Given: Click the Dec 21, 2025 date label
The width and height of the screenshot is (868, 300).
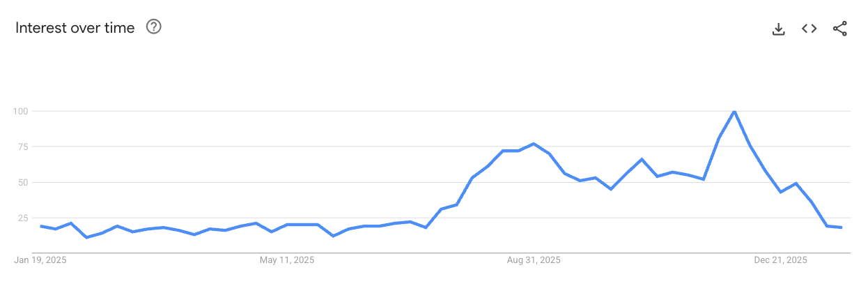Looking at the screenshot, I should tap(780, 260).
